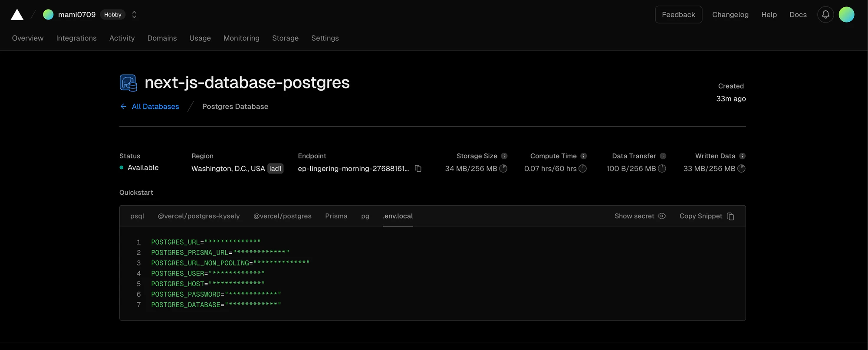The image size is (868, 350).
Task: Select the psql quickstart tab
Action: 137,216
